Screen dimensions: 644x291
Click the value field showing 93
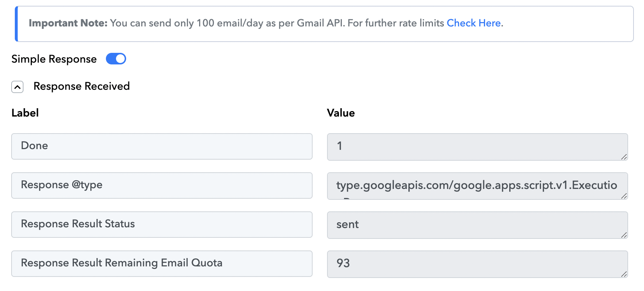[x=477, y=264]
